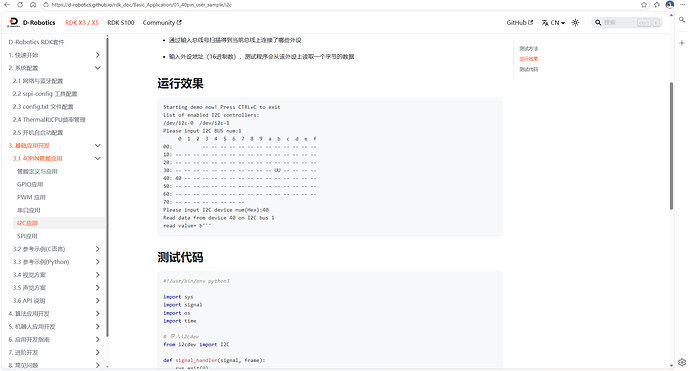Open browser menu three dots
Viewport: 690px width, 371px height.
[x=683, y=5]
